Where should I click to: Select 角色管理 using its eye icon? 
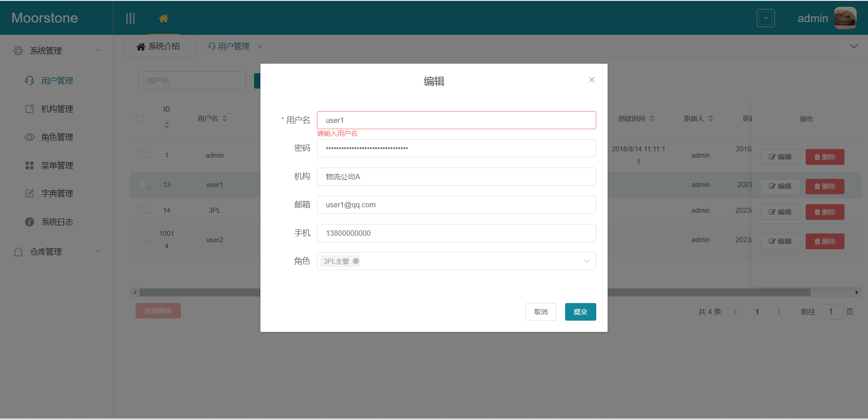tap(29, 137)
